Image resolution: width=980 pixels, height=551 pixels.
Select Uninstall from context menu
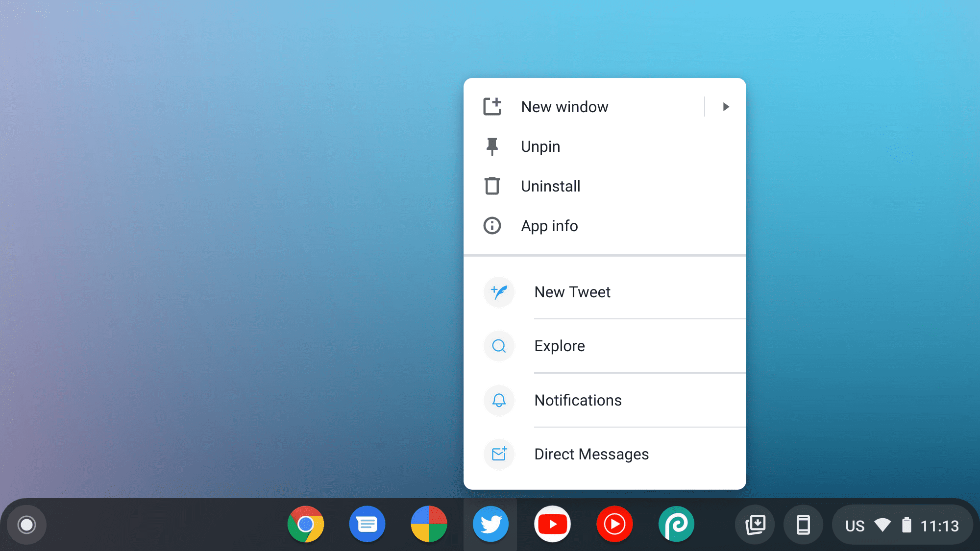click(x=551, y=186)
